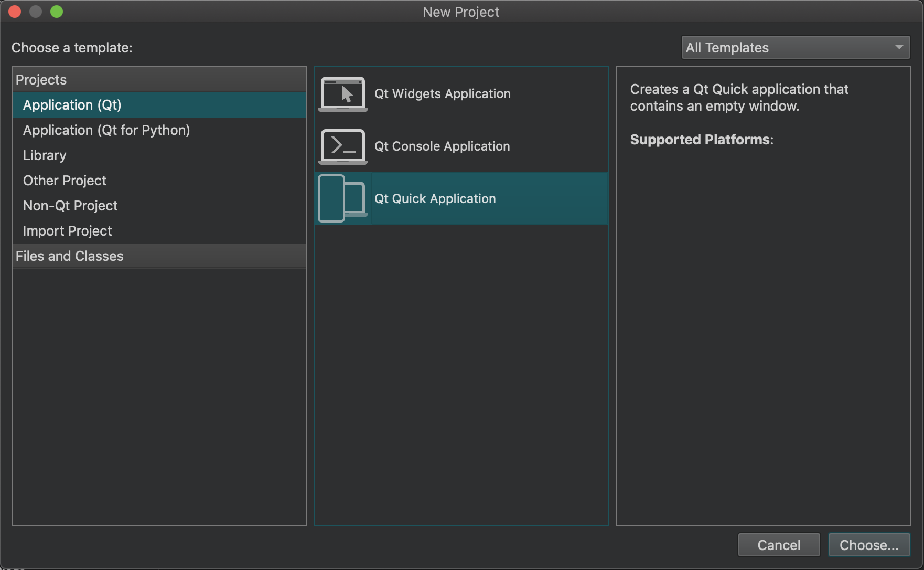Screen dimensions: 924x570
Task: Click the Qt Console Application terminal icon
Action: pos(343,146)
